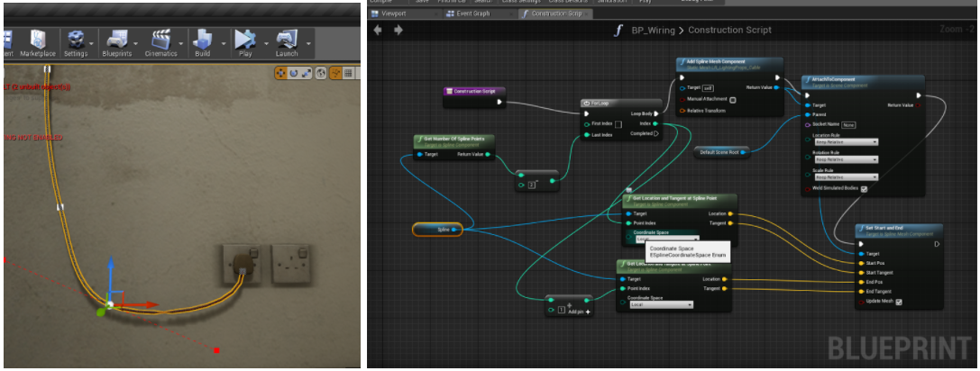Click the subtract node value field showing 2
The height and width of the screenshot is (371, 980).
coord(533,185)
